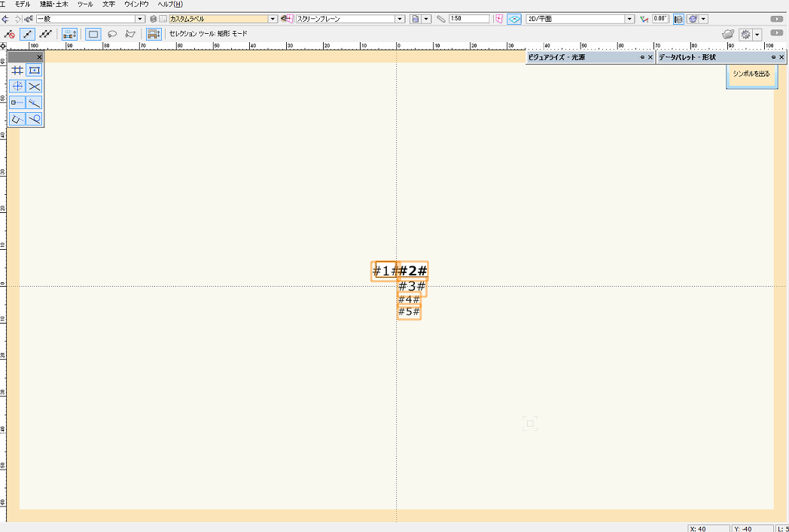The image size is (789, 532).
Task: Toggle Snap to Angle constraint
Action: (17, 87)
